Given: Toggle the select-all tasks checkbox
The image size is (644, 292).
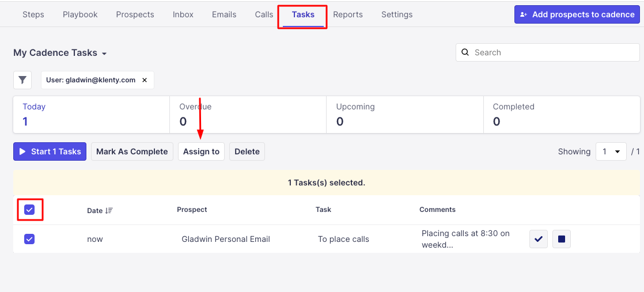Looking at the screenshot, I should click(x=29, y=210).
